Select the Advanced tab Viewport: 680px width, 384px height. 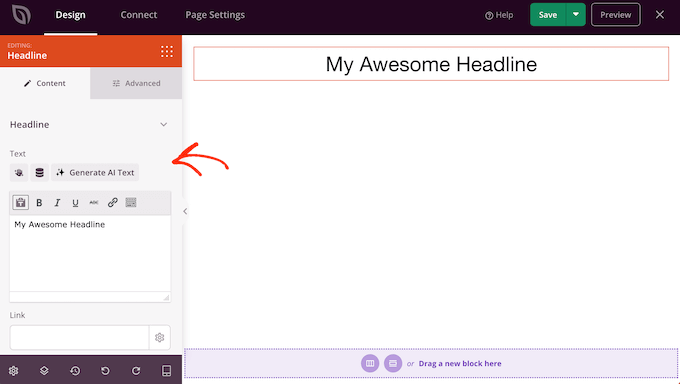(x=136, y=83)
